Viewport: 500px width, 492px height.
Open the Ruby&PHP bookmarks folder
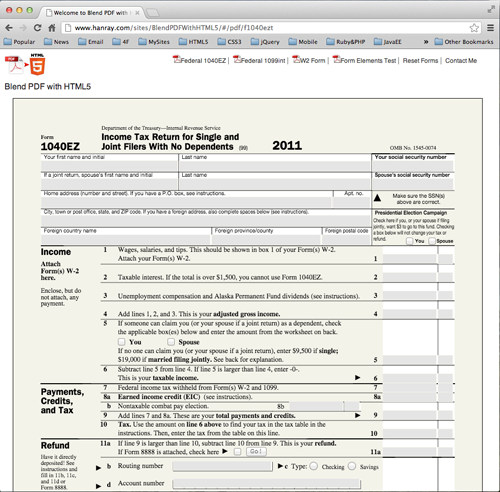click(x=346, y=42)
